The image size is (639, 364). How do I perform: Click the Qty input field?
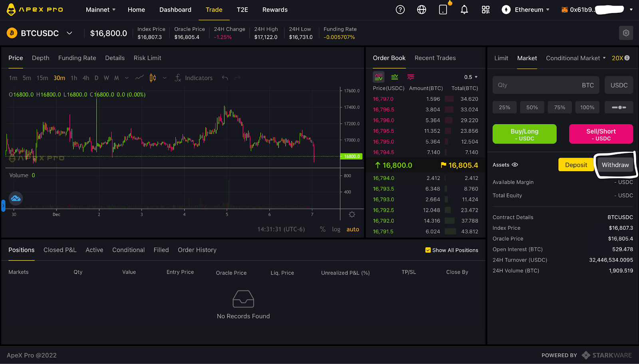[x=546, y=85]
